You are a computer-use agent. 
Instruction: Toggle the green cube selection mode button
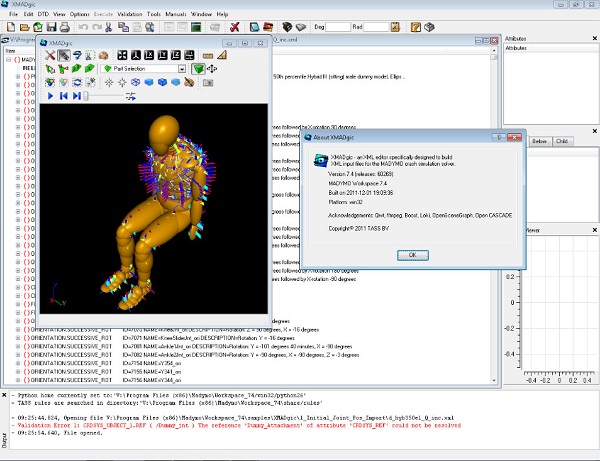pyautogui.click(x=198, y=69)
